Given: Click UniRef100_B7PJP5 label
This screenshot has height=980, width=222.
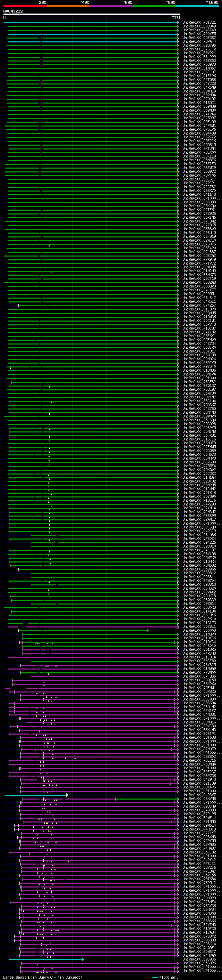Looking at the screenshot, I should [x=199, y=814].
